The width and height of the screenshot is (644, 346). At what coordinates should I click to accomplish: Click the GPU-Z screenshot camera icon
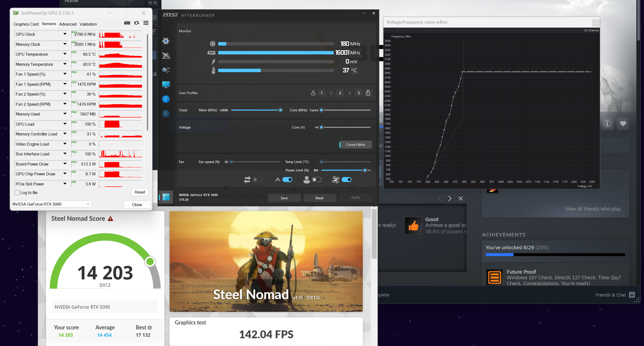(127, 23)
